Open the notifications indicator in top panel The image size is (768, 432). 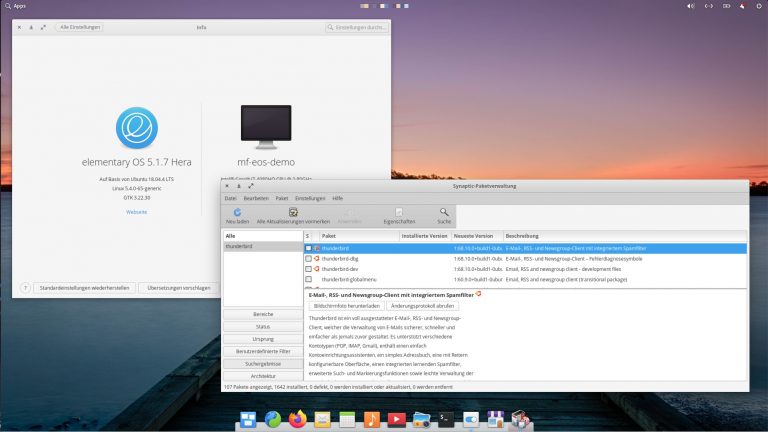(x=743, y=6)
